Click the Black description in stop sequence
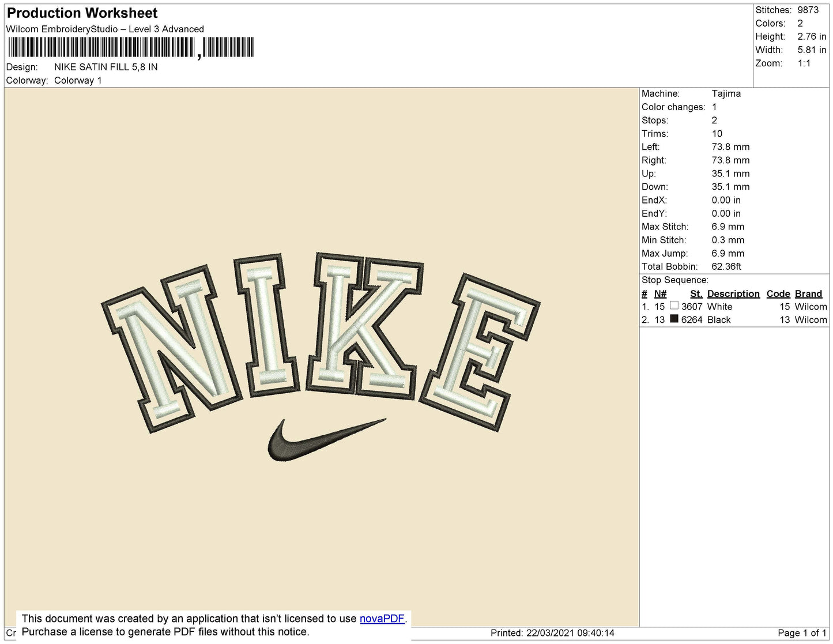The height and width of the screenshot is (644, 833). 719,319
